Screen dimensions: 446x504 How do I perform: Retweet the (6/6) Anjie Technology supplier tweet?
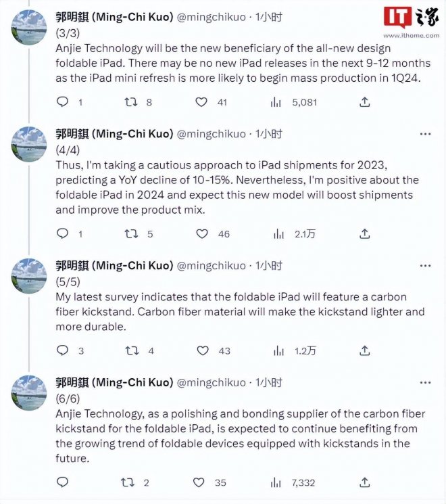coord(127,482)
